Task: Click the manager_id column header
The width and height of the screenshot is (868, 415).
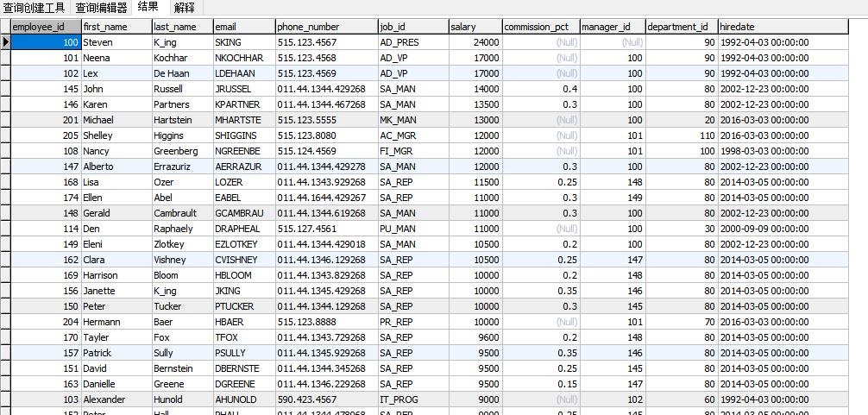Action: click(613, 27)
